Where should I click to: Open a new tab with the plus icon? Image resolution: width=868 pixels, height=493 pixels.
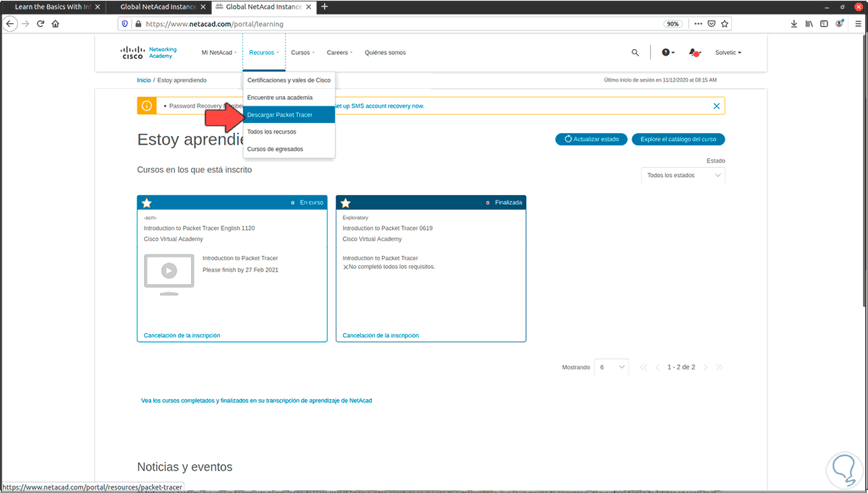pos(324,7)
